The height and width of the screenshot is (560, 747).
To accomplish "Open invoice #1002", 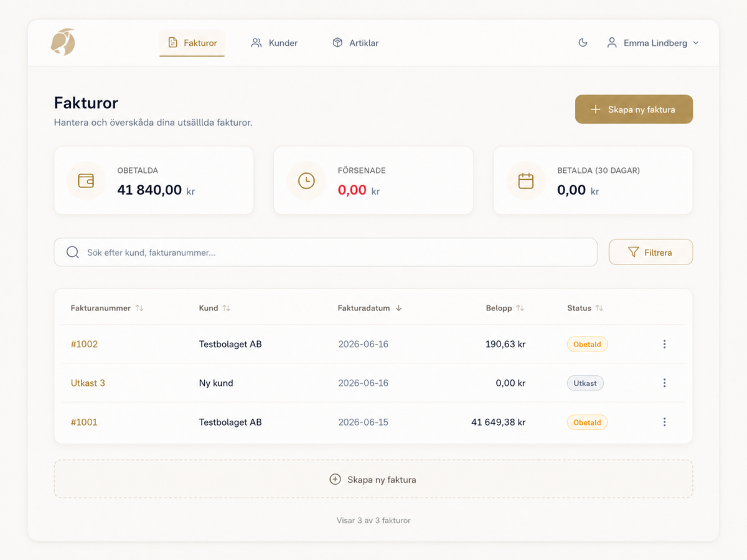I will [x=84, y=344].
